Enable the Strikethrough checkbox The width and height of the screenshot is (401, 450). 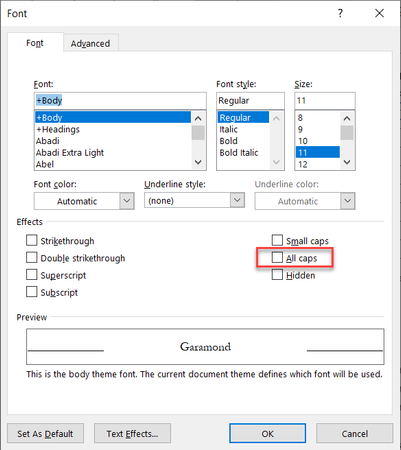click(32, 240)
